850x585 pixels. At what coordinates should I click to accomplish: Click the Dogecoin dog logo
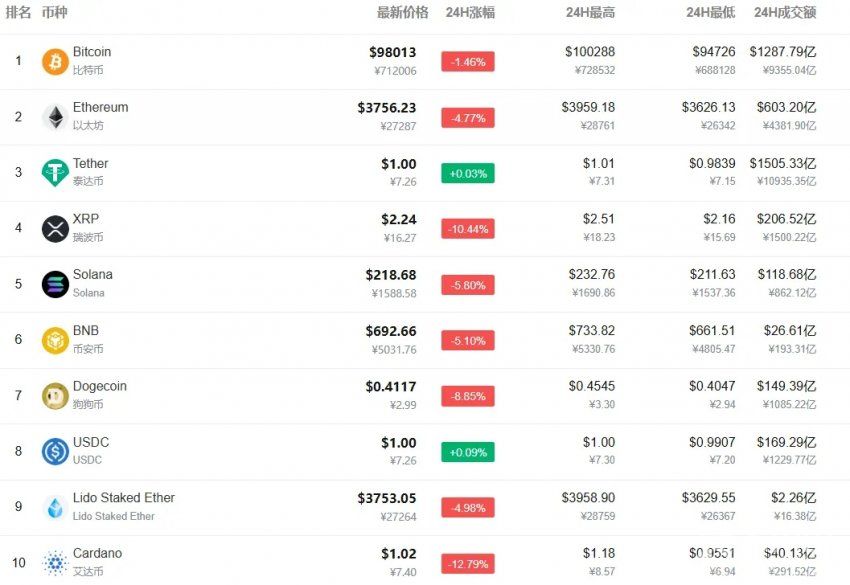coord(55,396)
